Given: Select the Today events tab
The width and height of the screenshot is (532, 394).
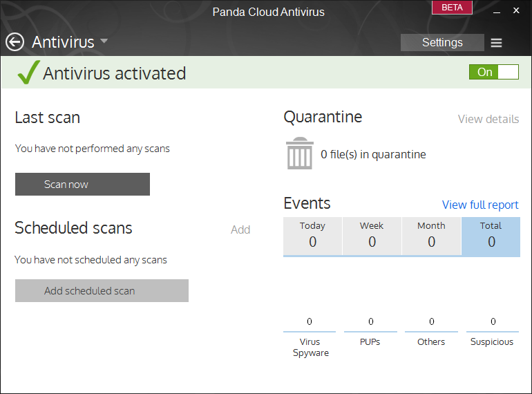Looking at the screenshot, I should (312, 236).
